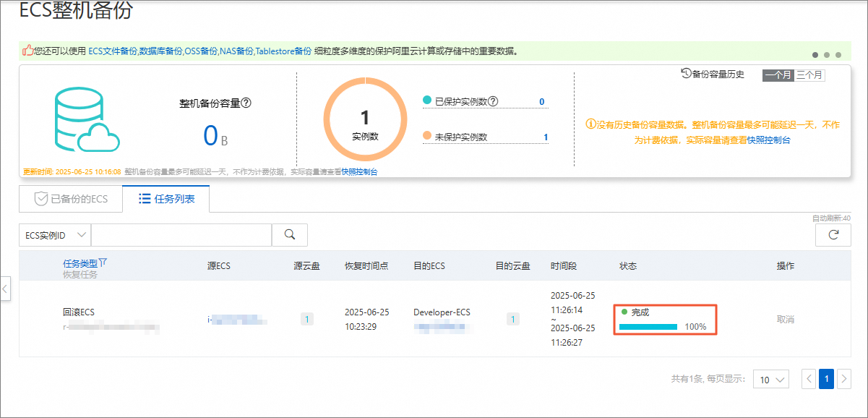Click the 100% progress bar

(x=648, y=327)
